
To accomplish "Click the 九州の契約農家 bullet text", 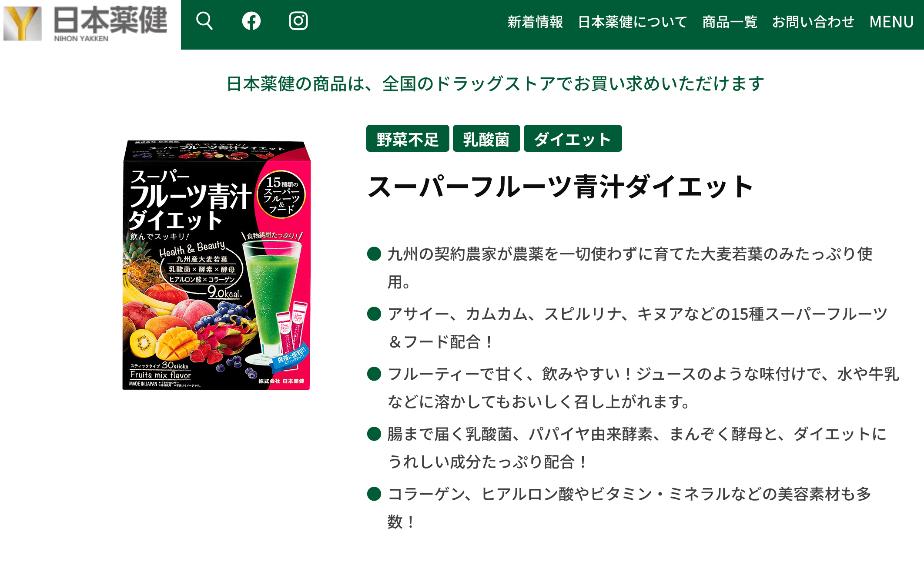I will [630, 268].
